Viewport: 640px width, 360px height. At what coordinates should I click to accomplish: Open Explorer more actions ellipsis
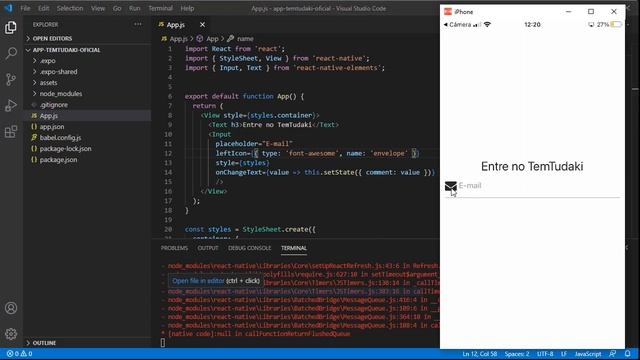[x=138, y=24]
